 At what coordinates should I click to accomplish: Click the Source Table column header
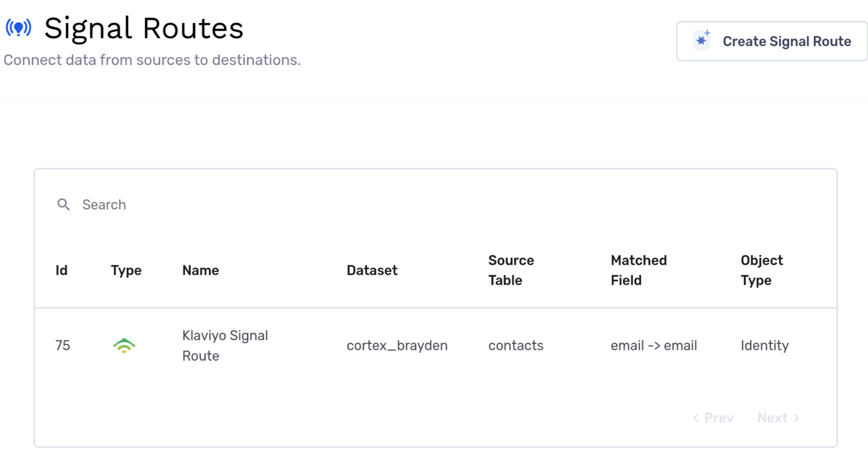click(x=511, y=270)
